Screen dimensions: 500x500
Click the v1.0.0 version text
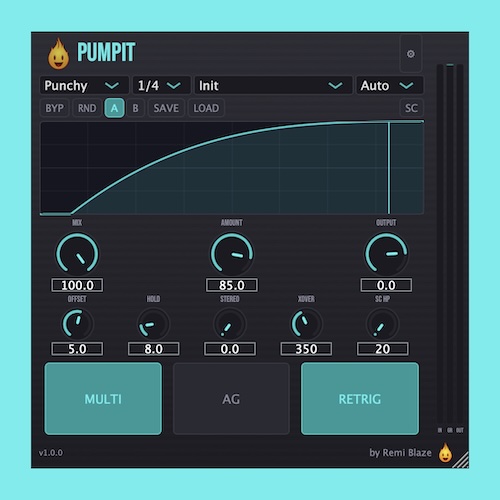coord(51,453)
